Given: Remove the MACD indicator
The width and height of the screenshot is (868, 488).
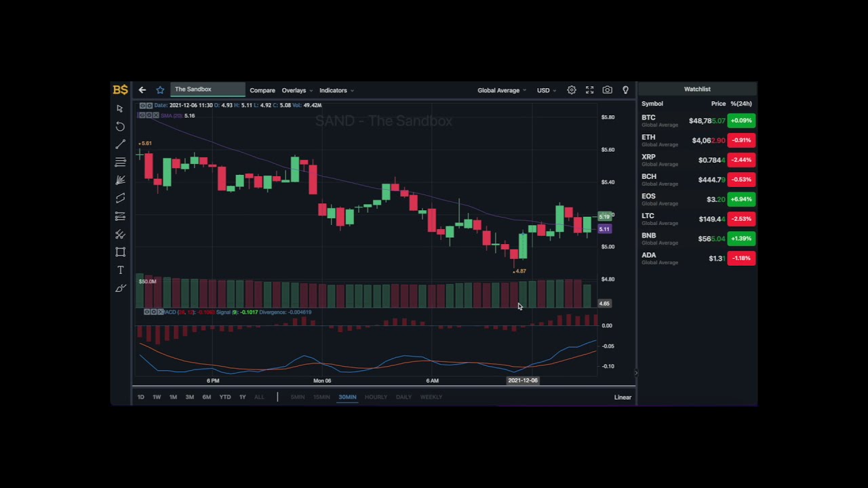Looking at the screenshot, I should point(161,312).
